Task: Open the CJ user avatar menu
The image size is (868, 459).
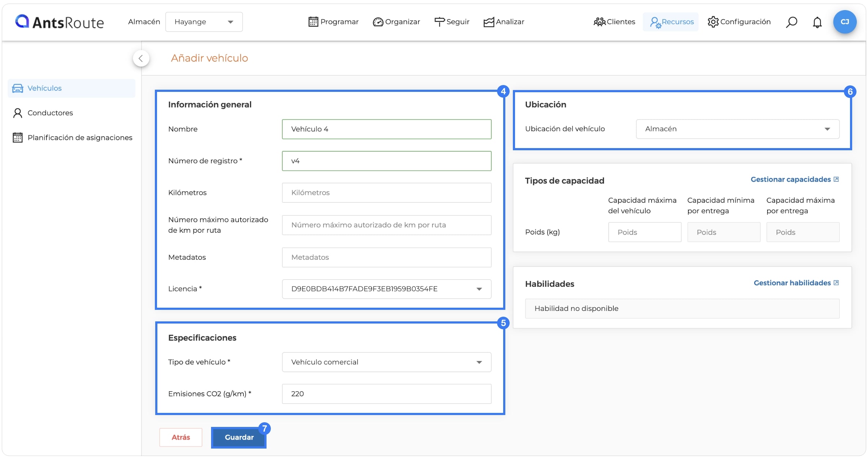Action: (845, 22)
